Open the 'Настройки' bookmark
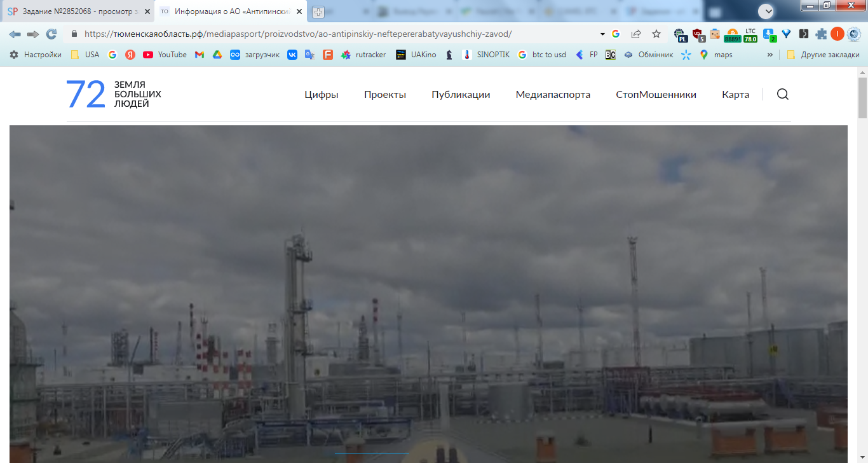Image resolution: width=868 pixels, height=463 pixels. [36, 55]
